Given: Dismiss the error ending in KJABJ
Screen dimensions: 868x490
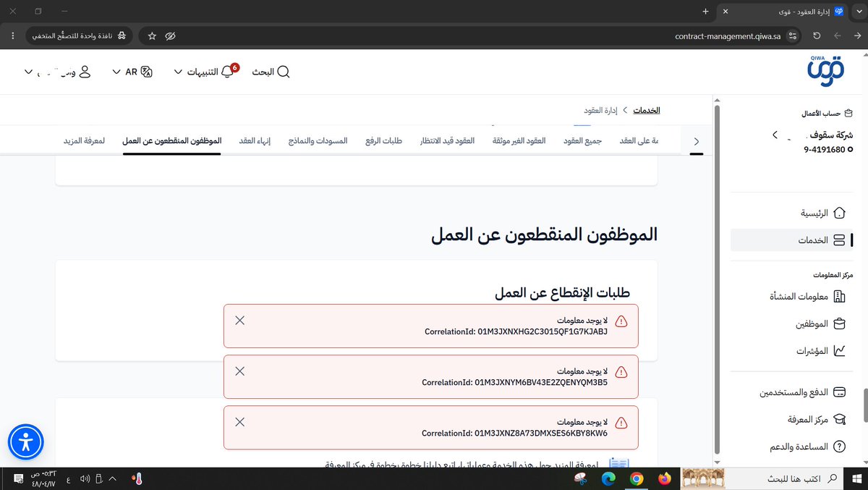Looking at the screenshot, I should click(240, 320).
